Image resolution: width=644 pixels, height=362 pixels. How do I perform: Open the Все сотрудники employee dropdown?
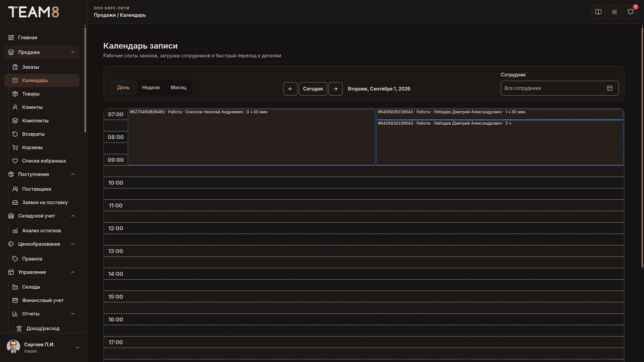coord(559,88)
